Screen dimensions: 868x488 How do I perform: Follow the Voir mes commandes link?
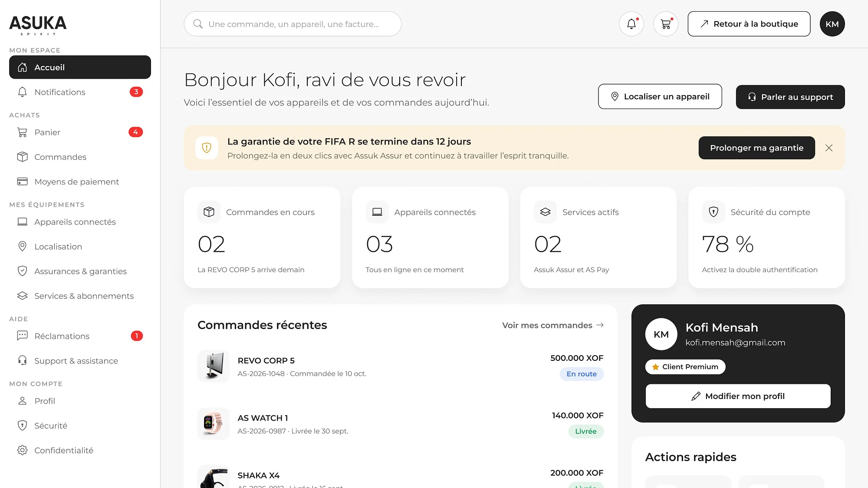click(x=553, y=325)
